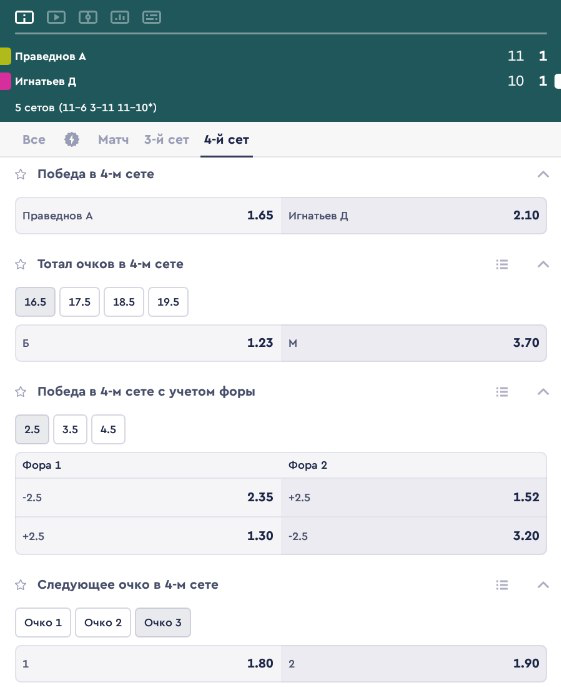The height and width of the screenshot is (687, 561).
Task: Switch to the 3-й сет tab
Action: [x=167, y=140]
